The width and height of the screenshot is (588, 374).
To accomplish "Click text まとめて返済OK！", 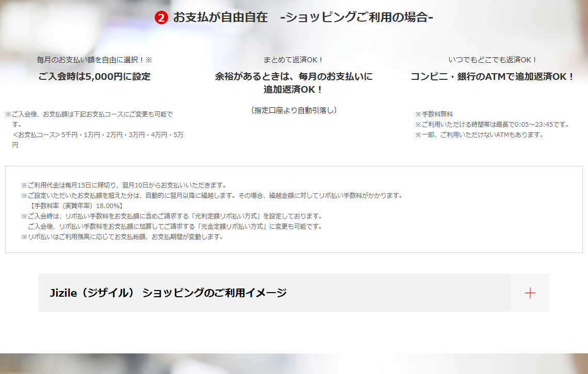I will 293,60.
